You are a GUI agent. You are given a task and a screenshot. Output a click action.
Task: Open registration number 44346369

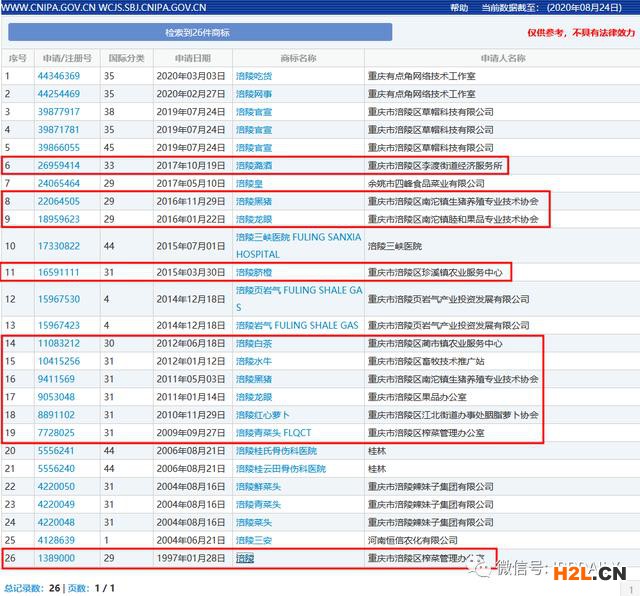pyautogui.click(x=59, y=76)
